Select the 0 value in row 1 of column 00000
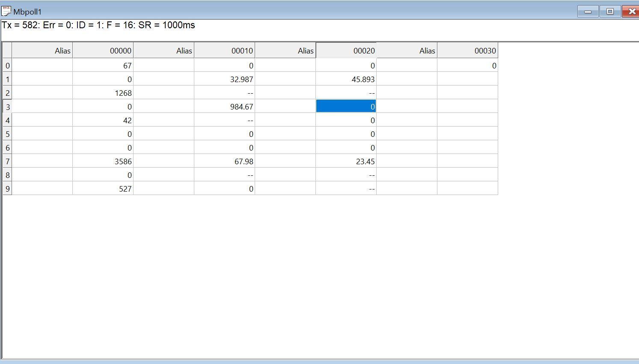This screenshot has height=364, width=639. 103,79
